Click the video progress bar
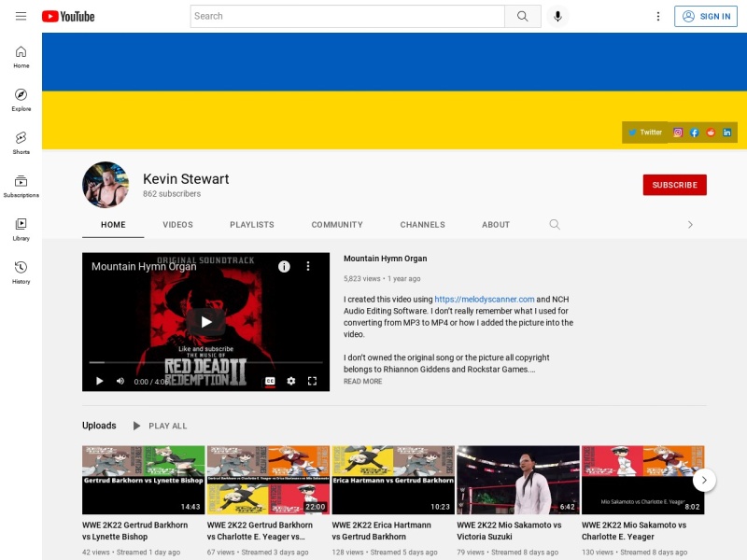The width and height of the screenshot is (747, 560). coord(205,362)
